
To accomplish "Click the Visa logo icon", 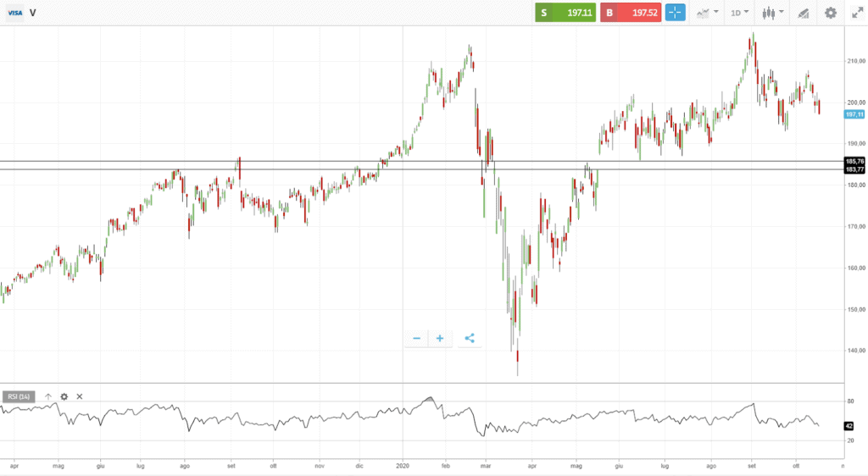I will [15, 13].
